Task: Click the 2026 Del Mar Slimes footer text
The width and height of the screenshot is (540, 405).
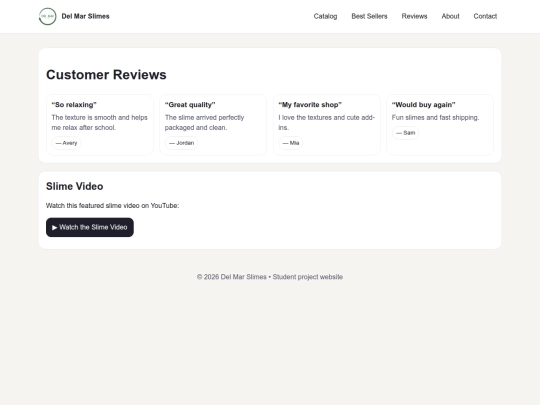Action: tap(270, 277)
